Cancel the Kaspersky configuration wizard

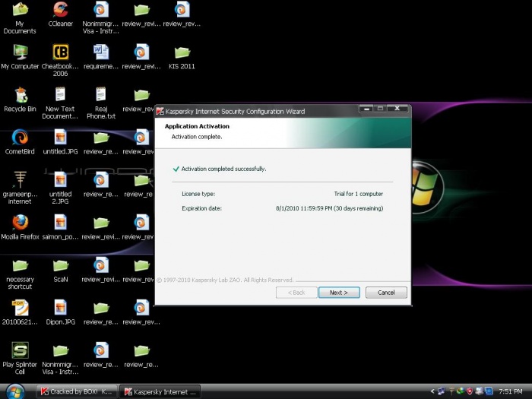386,293
